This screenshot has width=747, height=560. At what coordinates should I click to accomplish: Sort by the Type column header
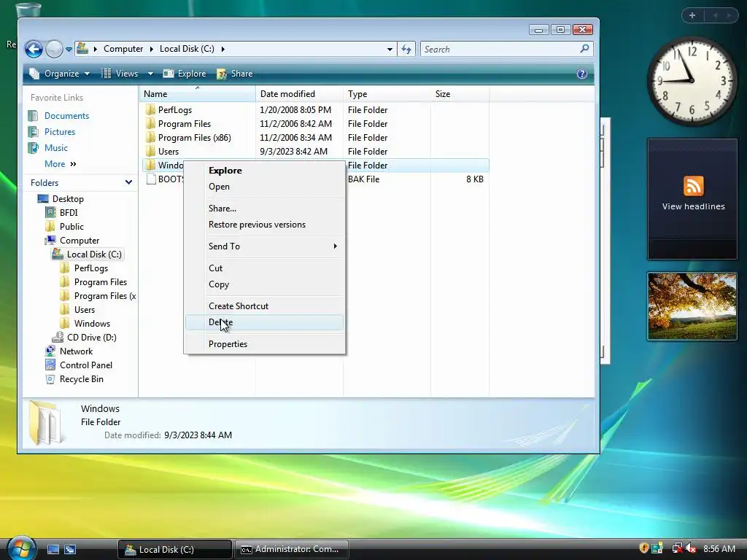coord(387,94)
